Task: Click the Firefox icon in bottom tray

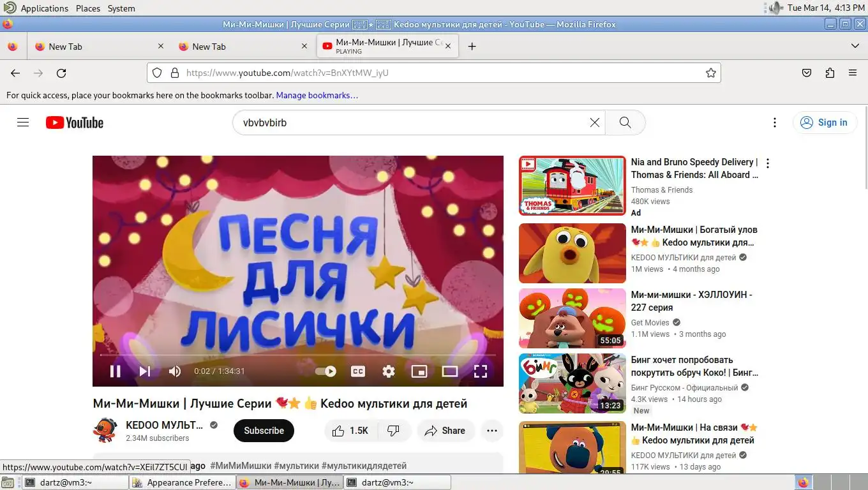Action: (803, 482)
